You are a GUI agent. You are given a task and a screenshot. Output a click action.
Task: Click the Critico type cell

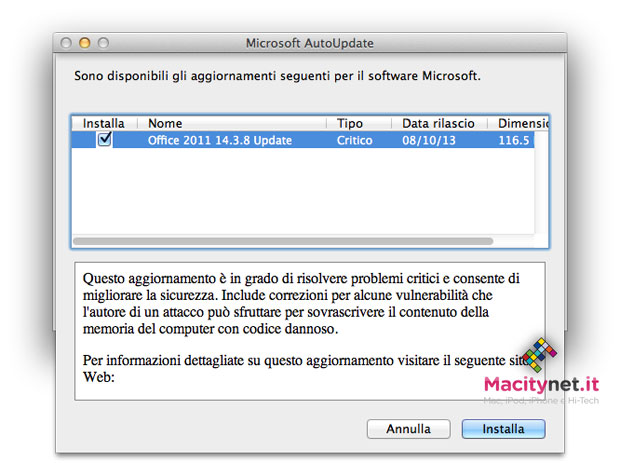[x=355, y=140]
